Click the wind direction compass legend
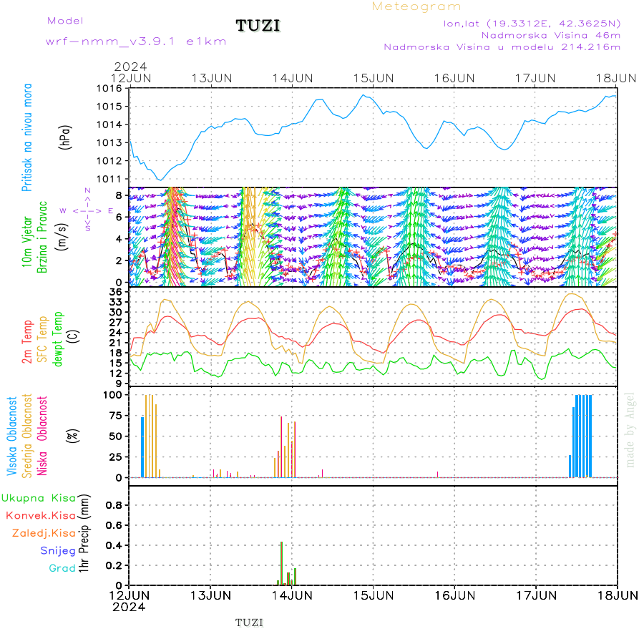 [87, 210]
